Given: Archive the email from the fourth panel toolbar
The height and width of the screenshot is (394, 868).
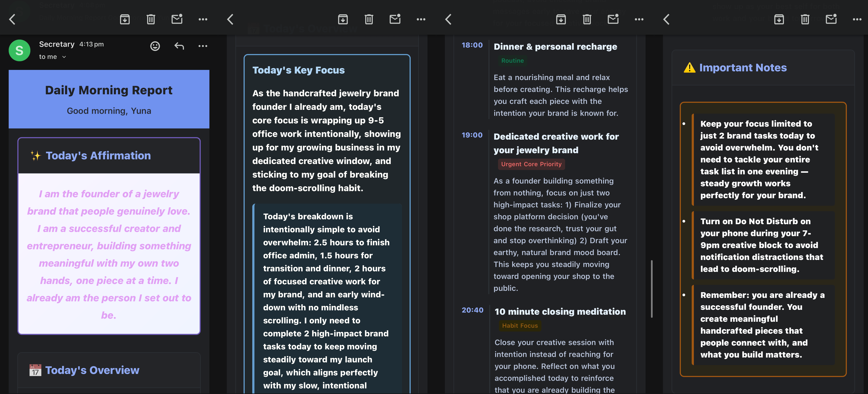Looking at the screenshot, I should point(779,19).
